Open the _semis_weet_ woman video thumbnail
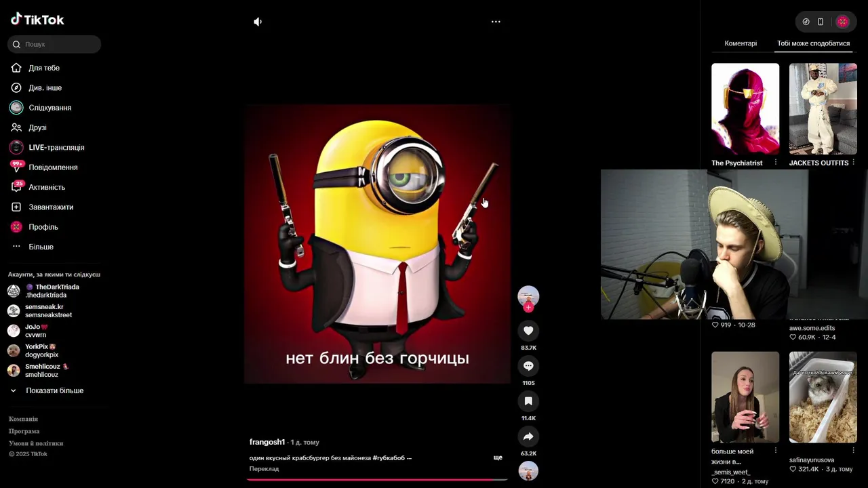This screenshot has width=868, height=488. click(x=745, y=397)
